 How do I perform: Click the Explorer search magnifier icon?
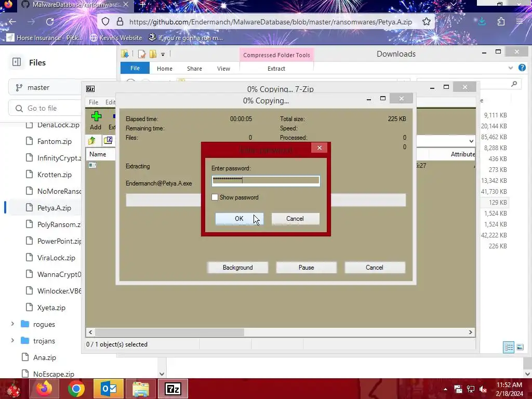pyautogui.click(x=514, y=84)
